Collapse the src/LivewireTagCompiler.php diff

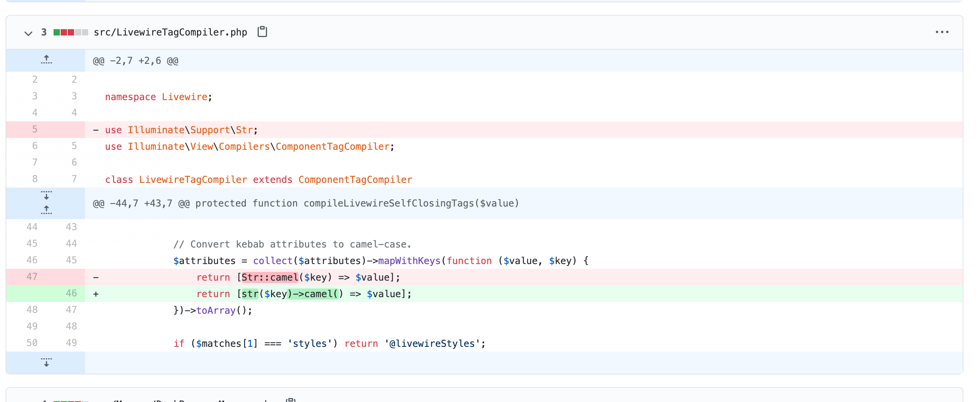28,33
